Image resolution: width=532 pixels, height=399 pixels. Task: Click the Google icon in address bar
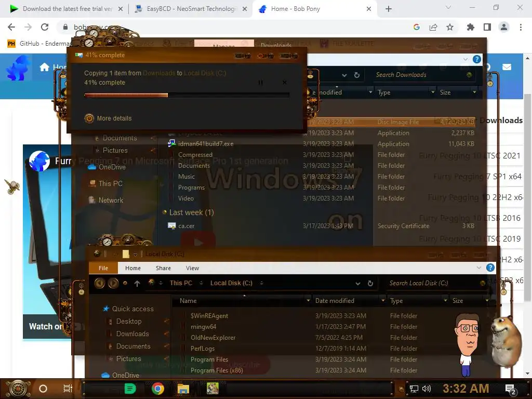pyautogui.click(x=417, y=27)
